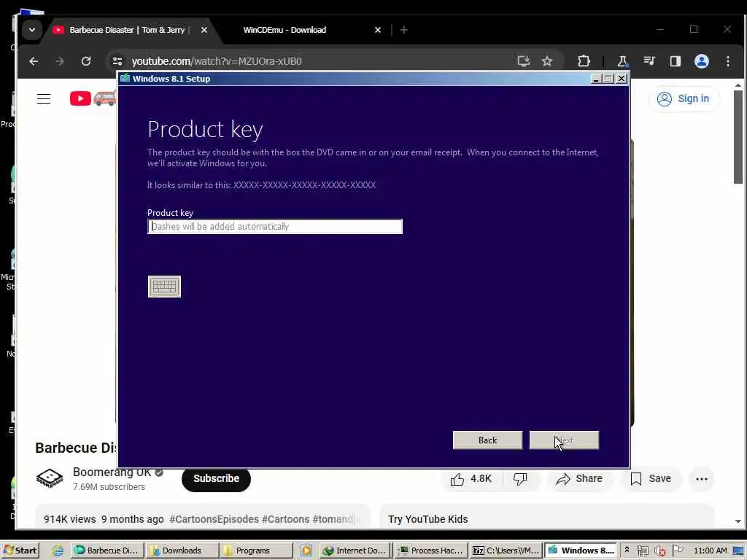Viewport: 747px width, 560px height.
Task: Open Chrome three-dot menu
Action: point(727,61)
